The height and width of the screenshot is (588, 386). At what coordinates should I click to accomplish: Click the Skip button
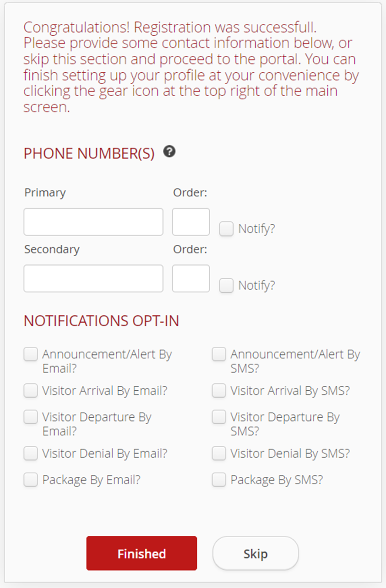click(255, 553)
